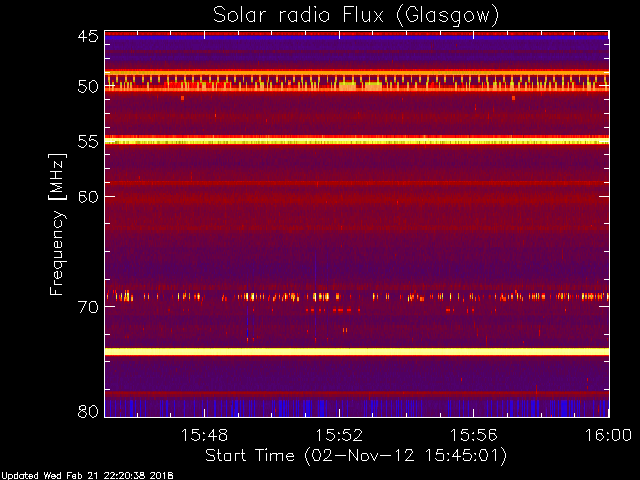This screenshot has height=480, width=640.
Task: Click the thick yellow band near 74 MHz
Action: (x=357, y=351)
